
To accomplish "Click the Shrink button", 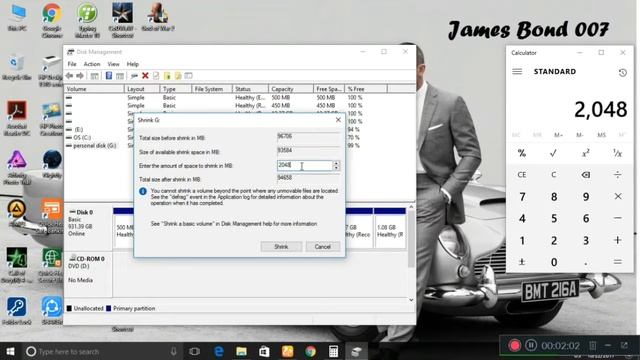I will pos(281,247).
